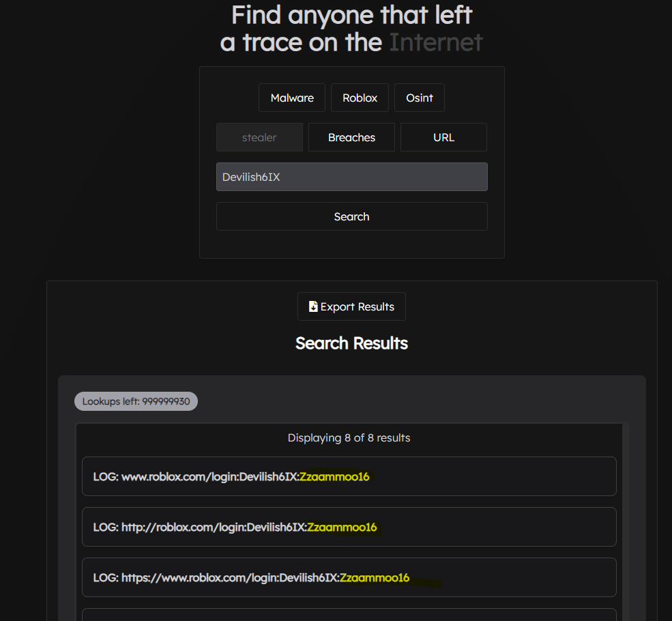Focus the Devilish6IX search input field
Image resolution: width=672 pixels, height=621 pixels.
352,177
